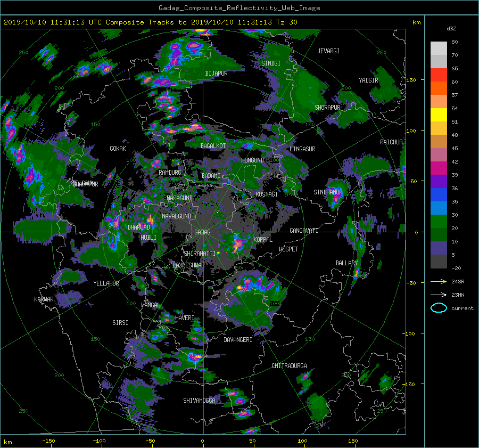Select the LINGASUR town label
This screenshot has height=448, width=479.
(x=302, y=149)
